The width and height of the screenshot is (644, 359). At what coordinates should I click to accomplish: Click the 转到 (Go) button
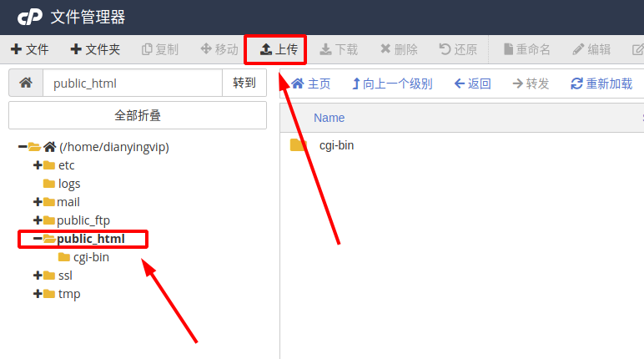pyautogui.click(x=244, y=83)
